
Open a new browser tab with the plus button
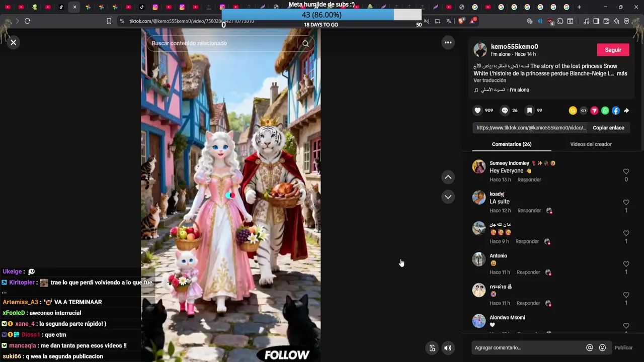click(579, 7)
